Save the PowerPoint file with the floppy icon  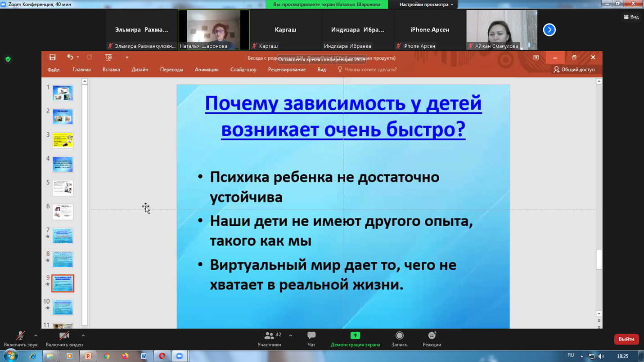tap(52, 57)
